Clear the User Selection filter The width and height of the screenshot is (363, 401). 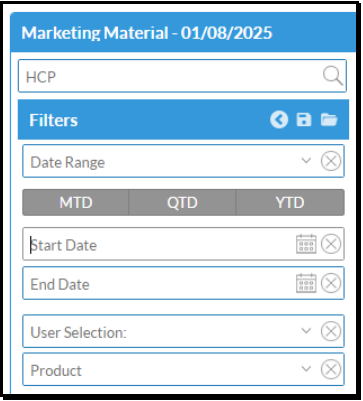331,331
